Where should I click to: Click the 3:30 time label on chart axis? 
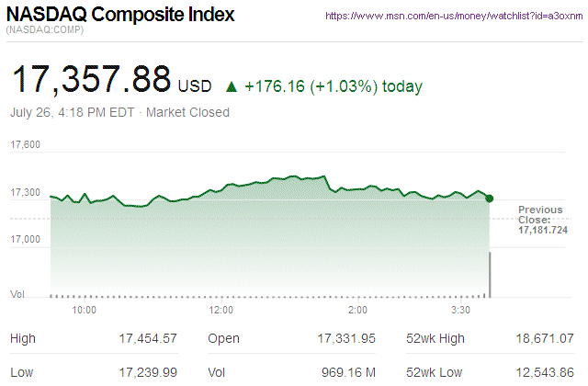point(461,310)
